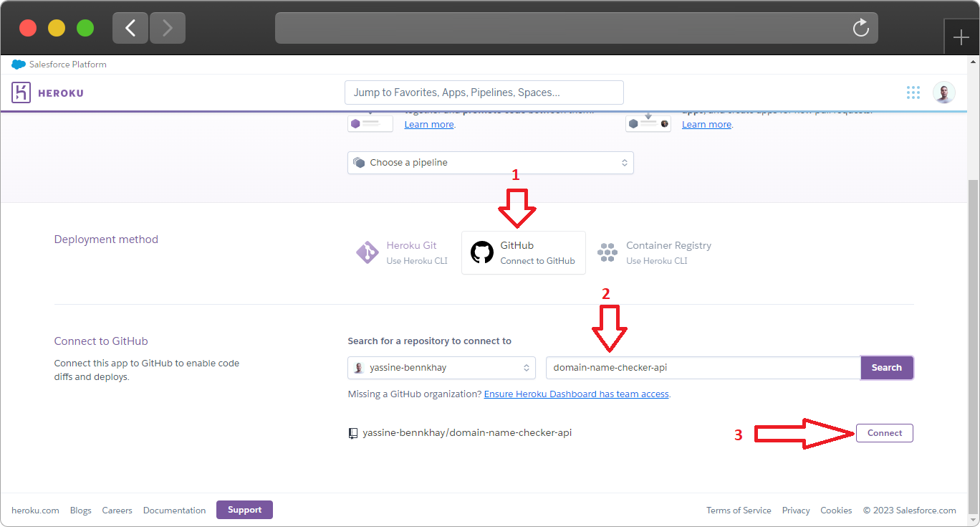
Task: Open heroku.com footer link
Action: (35, 511)
